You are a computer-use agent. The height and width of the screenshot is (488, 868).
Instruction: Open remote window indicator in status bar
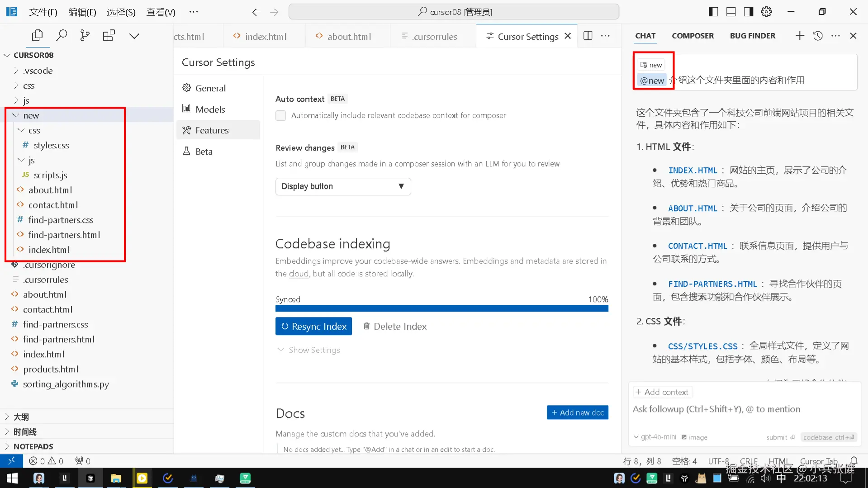[11, 461]
